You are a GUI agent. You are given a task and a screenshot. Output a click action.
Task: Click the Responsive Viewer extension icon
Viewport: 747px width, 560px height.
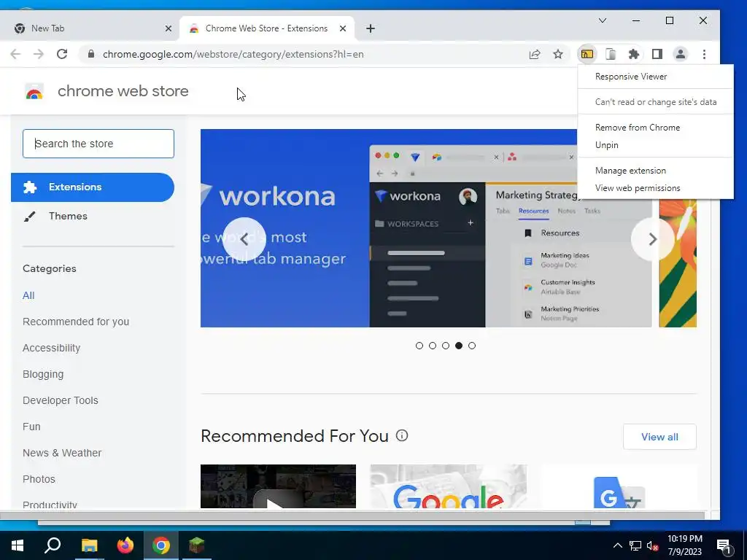[587, 54]
